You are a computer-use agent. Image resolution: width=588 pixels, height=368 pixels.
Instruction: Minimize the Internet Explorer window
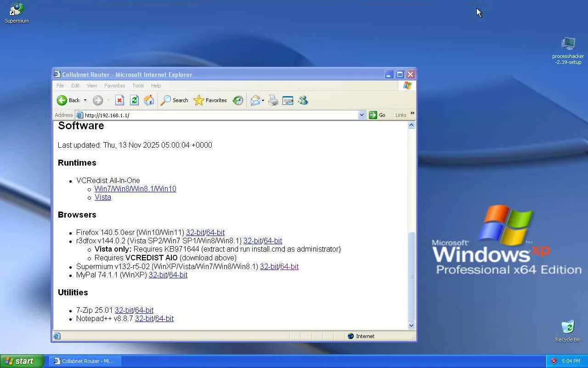pyautogui.click(x=389, y=74)
